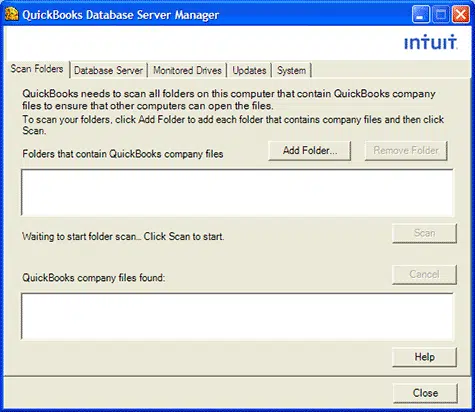Maximize the Database Server Manager window
Screen dimensions: 475x412
(441, 14)
